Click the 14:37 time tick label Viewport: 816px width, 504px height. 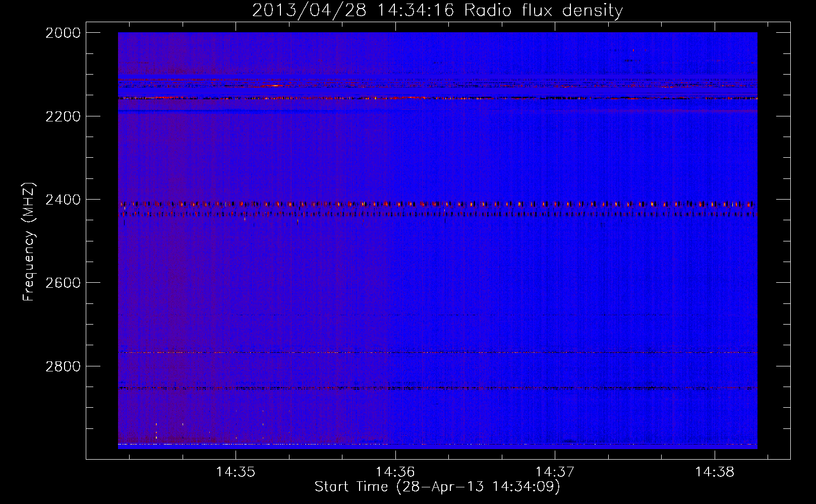pos(555,472)
